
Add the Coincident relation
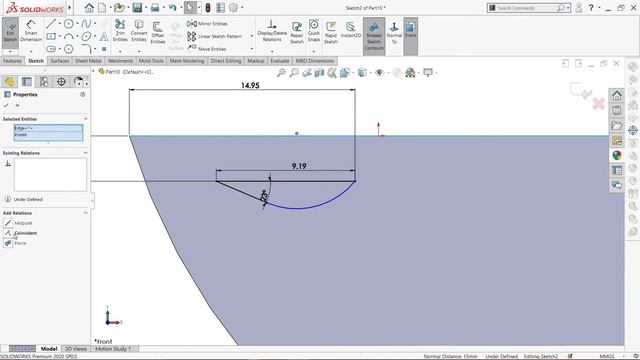(20, 233)
